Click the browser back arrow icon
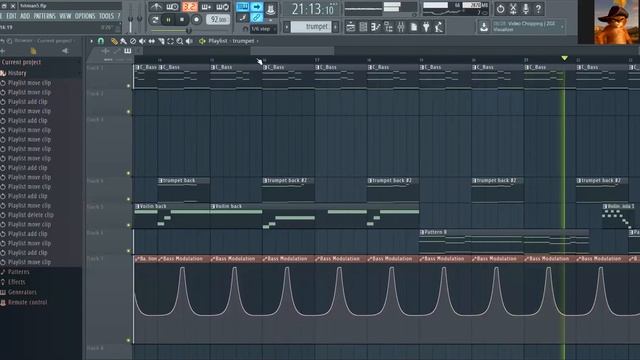This screenshot has height=360, width=640. coord(3,41)
